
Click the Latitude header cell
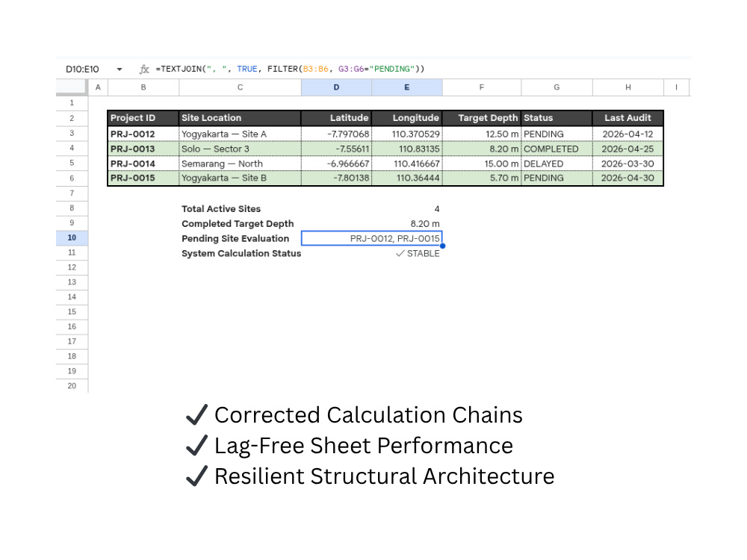pyautogui.click(x=336, y=118)
